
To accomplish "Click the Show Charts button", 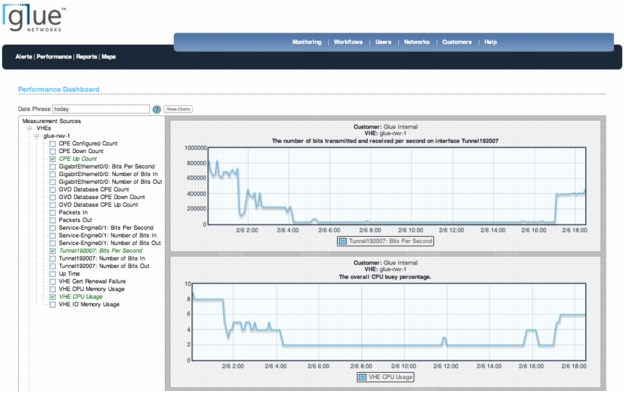I will [178, 109].
